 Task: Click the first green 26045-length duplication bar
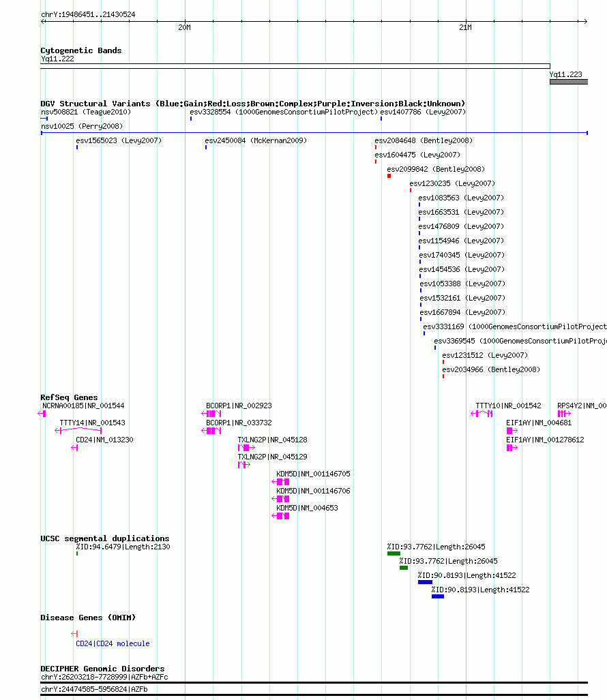click(394, 553)
